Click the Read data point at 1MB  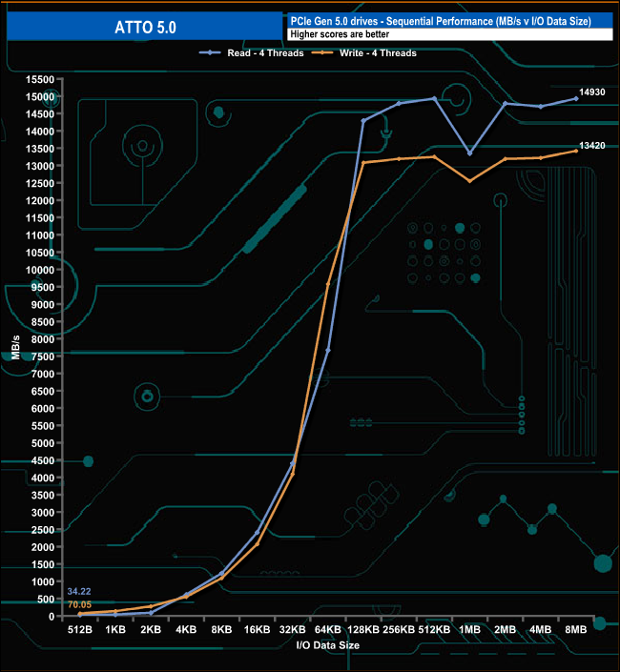(469, 153)
